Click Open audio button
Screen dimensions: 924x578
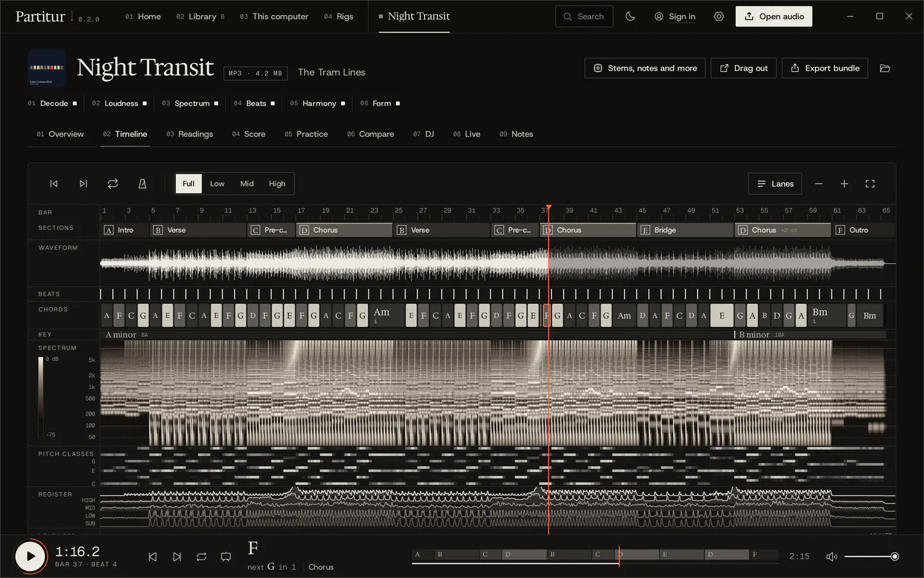774,17
